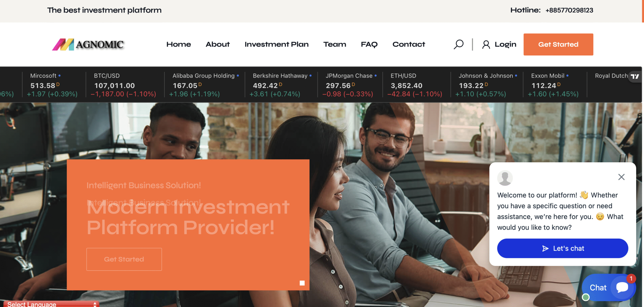This screenshot has height=307, width=644.
Task: Open the Investment Plan menu item
Action: click(276, 44)
